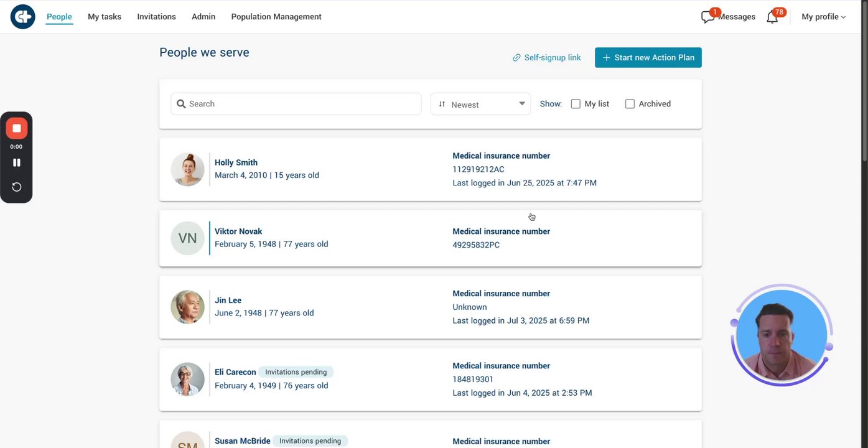868x448 pixels.
Task: Open the Self-signup link
Action: pos(552,58)
